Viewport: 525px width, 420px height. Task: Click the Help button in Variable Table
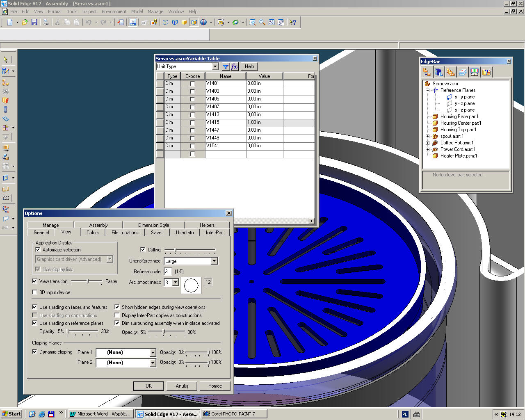(249, 66)
